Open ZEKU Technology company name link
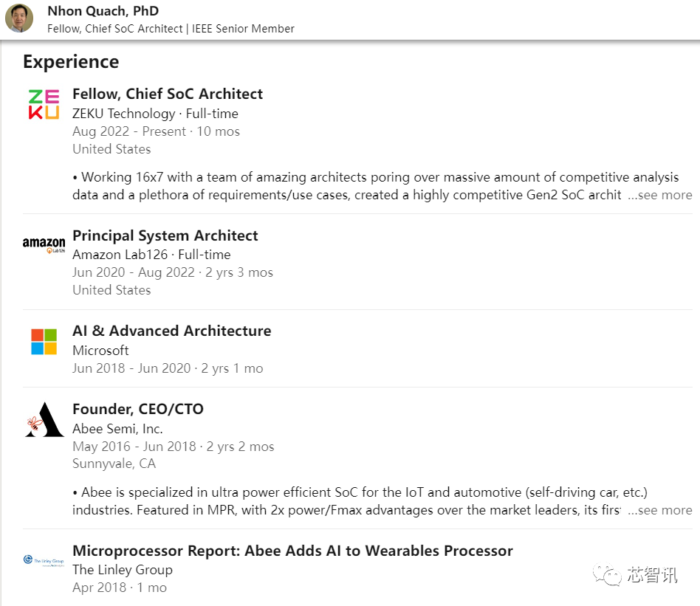 (123, 114)
